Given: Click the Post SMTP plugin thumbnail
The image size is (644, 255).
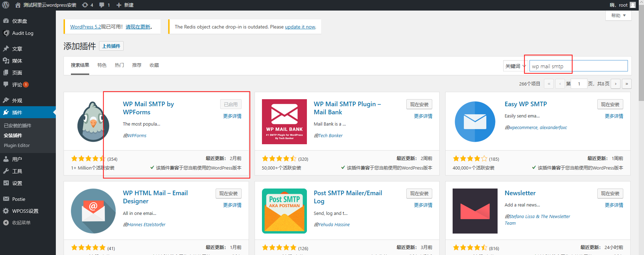Looking at the screenshot, I should [284, 211].
